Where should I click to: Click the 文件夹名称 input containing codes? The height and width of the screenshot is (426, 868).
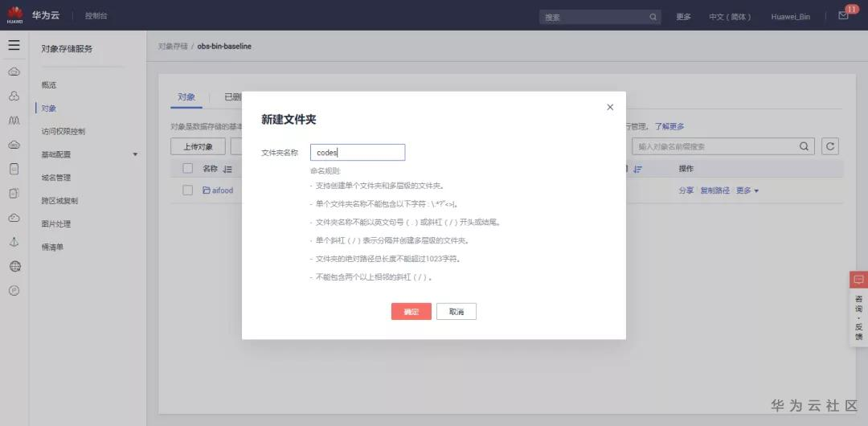[358, 153]
